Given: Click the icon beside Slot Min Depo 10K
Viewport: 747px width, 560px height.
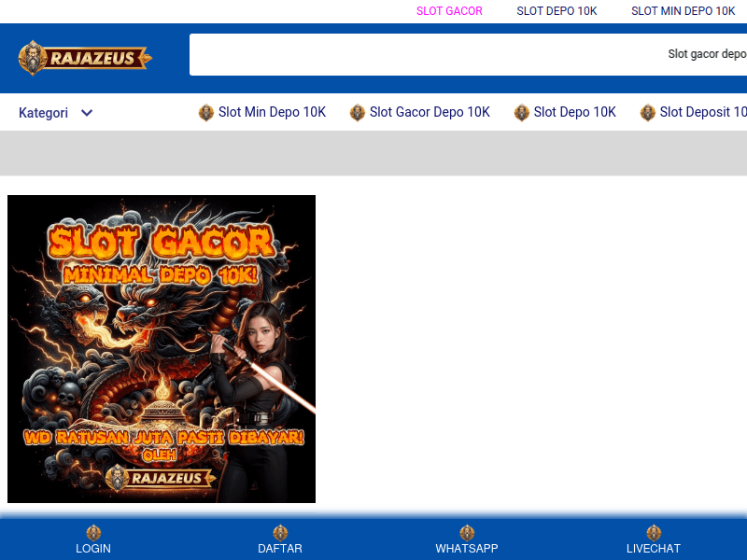Looking at the screenshot, I should pyautogui.click(x=206, y=113).
